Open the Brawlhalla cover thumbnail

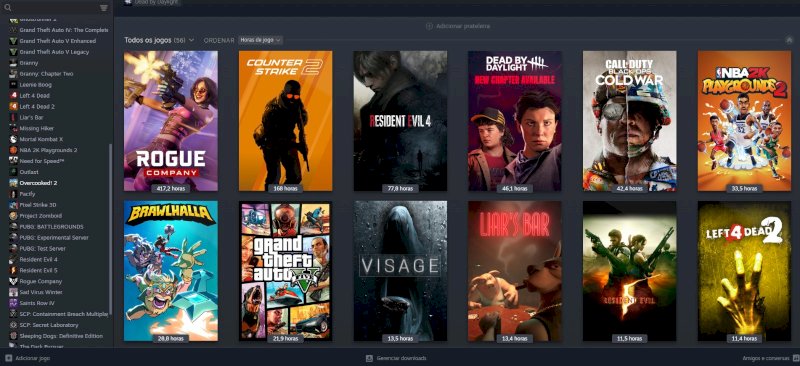171,271
